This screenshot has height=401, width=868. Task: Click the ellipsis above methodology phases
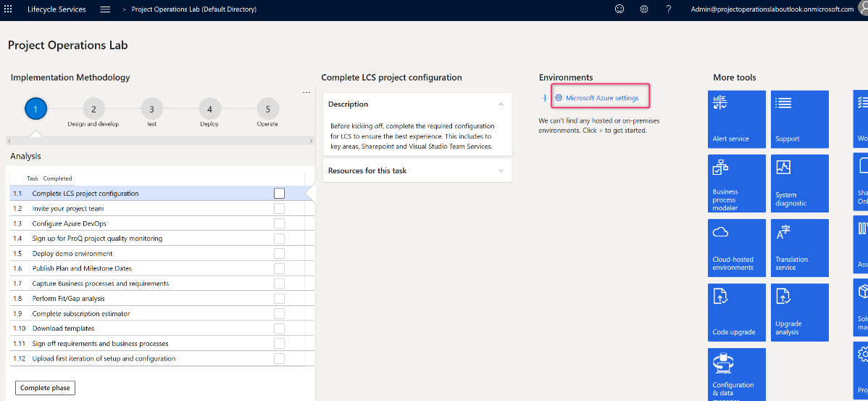(306, 93)
